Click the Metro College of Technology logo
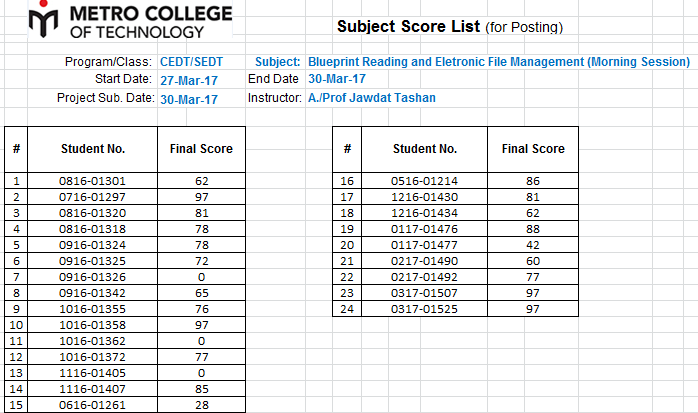The image size is (698, 413). (x=130, y=20)
